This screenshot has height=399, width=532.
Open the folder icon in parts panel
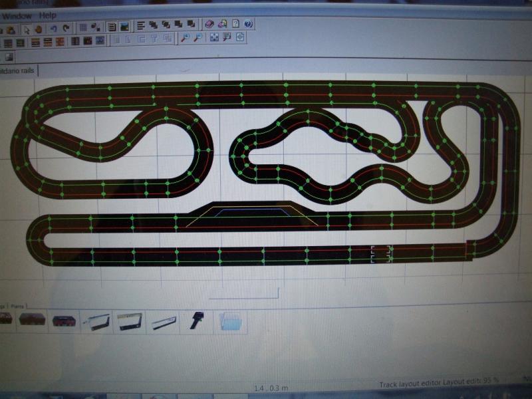pos(231,323)
